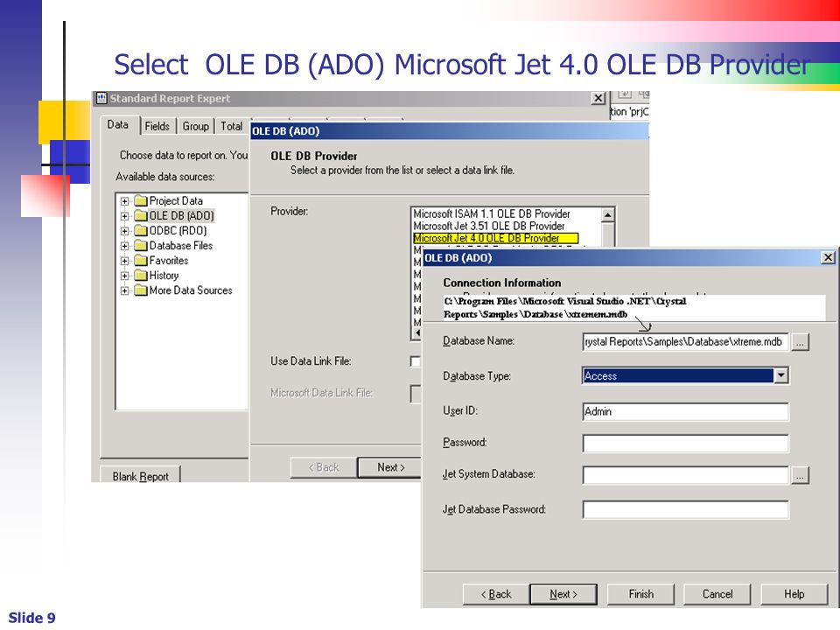
Task: Click the User ID field
Action: pos(685,411)
